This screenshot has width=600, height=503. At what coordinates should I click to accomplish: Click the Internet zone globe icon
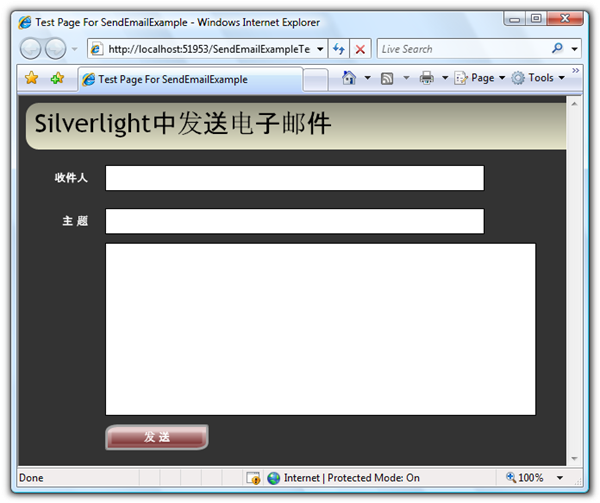point(274,478)
